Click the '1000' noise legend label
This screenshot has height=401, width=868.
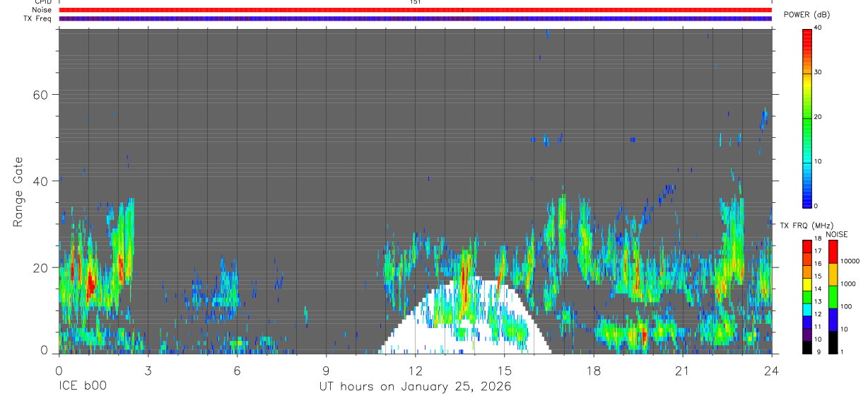848,284
